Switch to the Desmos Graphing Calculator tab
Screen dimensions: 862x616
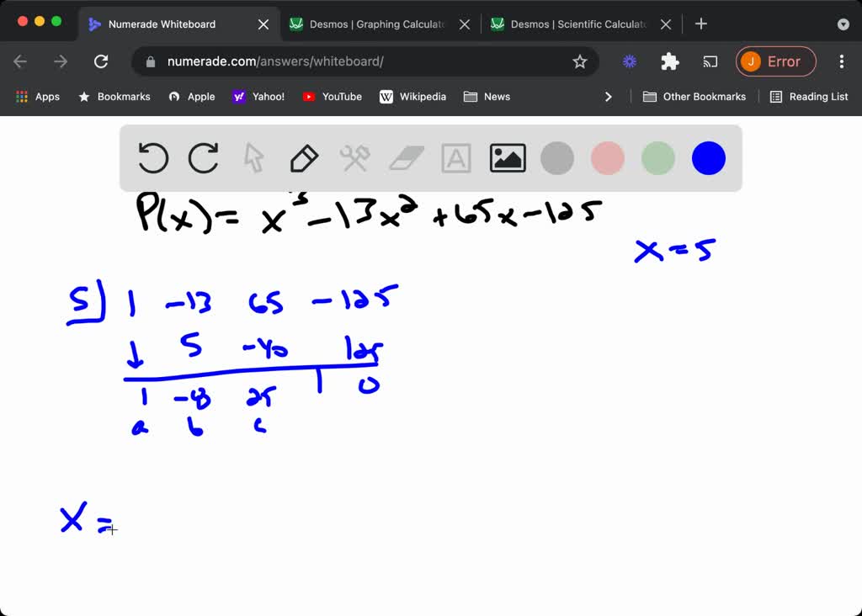tap(370, 24)
